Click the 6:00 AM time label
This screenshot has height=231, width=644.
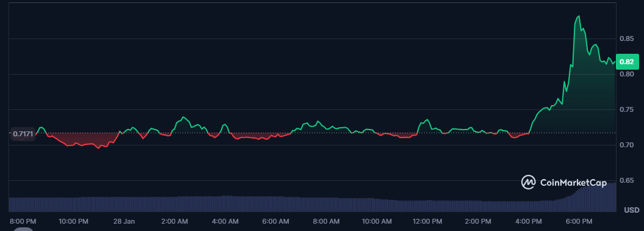pyautogui.click(x=275, y=222)
